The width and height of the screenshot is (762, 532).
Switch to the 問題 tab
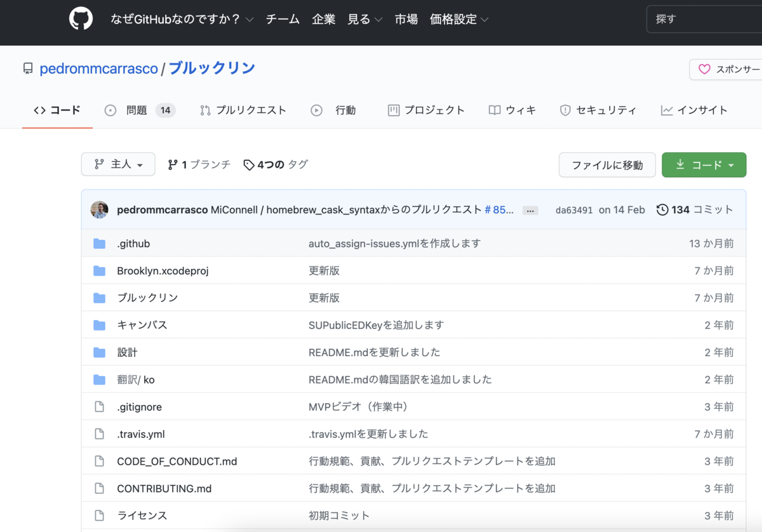[140, 110]
